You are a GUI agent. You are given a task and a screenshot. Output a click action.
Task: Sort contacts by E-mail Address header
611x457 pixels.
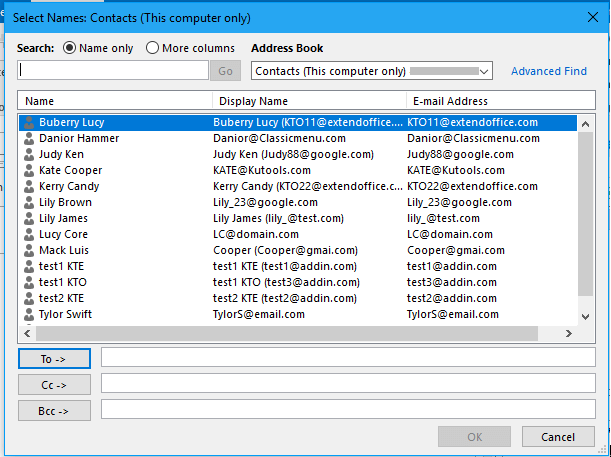500,101
